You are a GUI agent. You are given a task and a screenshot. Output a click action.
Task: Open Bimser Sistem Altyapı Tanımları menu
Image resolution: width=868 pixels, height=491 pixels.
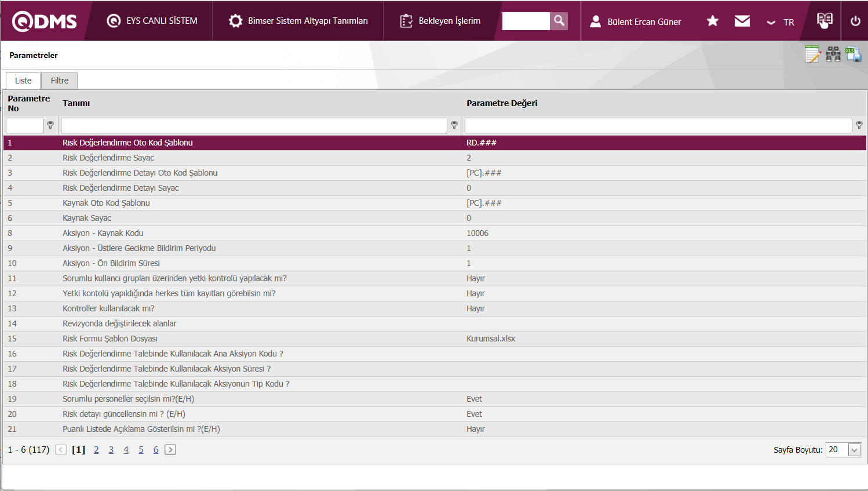(x=298, y=21)
